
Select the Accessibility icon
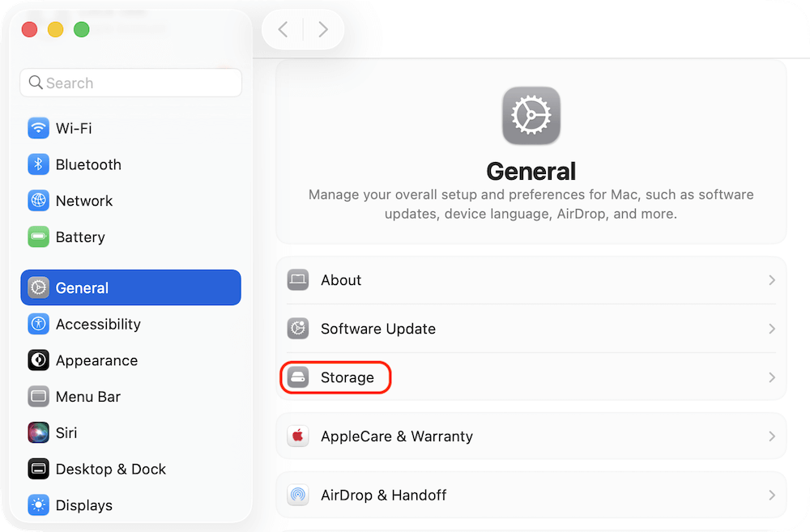(x=38, y=324)
